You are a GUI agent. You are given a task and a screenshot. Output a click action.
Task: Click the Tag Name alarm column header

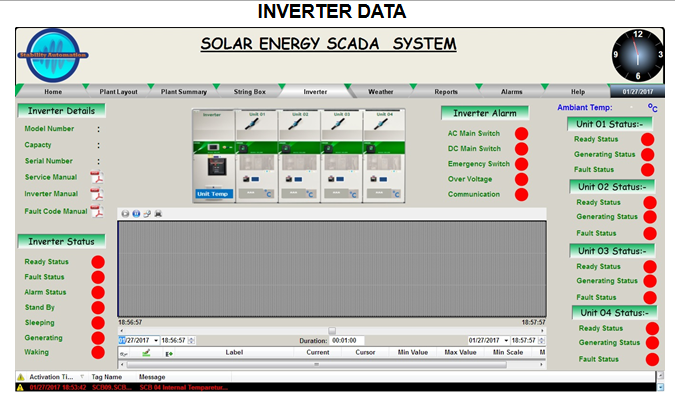point(107,377)
